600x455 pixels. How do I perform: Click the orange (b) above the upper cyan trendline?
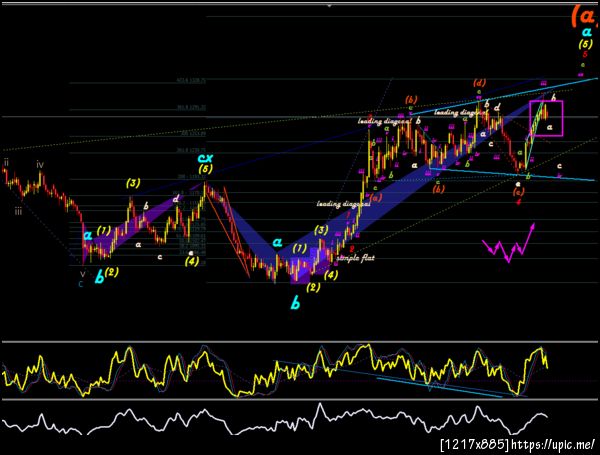click(x=411, y=100)
